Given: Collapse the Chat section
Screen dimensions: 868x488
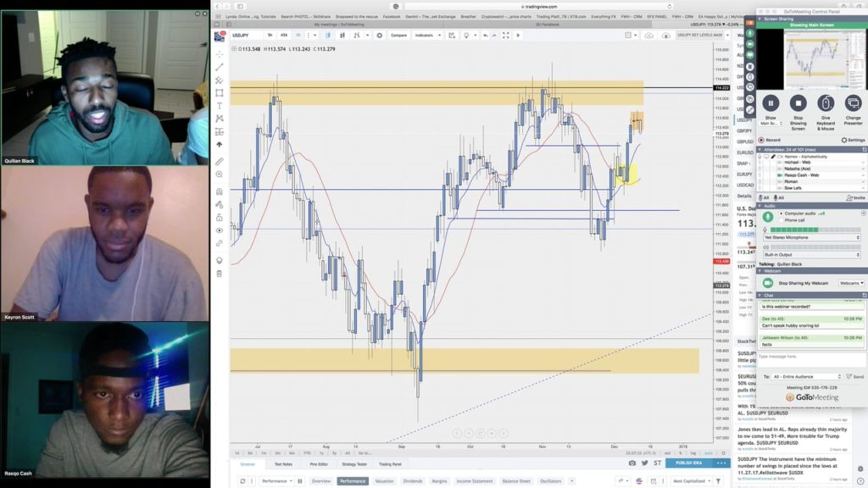Looking at the screenshot, I should [x=760, y=296].
